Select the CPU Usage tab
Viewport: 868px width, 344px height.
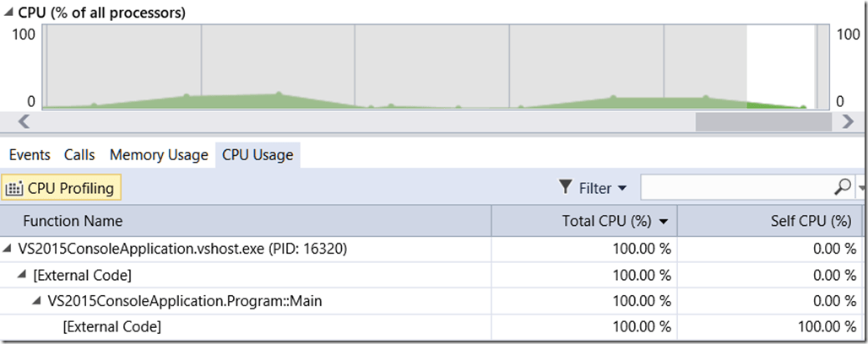(x=258, y=155)
